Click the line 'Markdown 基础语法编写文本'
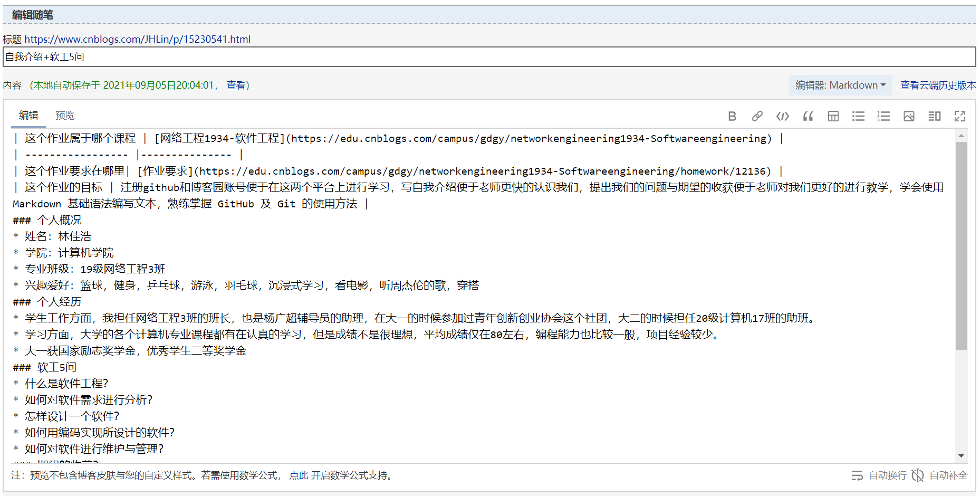This screenshot has width=980, height=496. (x=190, y=204)
